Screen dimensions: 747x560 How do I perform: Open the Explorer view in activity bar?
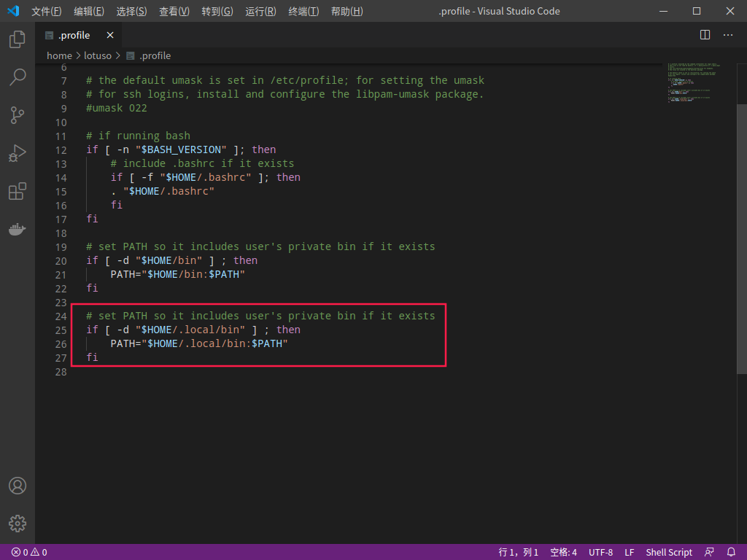pos(18,39)
